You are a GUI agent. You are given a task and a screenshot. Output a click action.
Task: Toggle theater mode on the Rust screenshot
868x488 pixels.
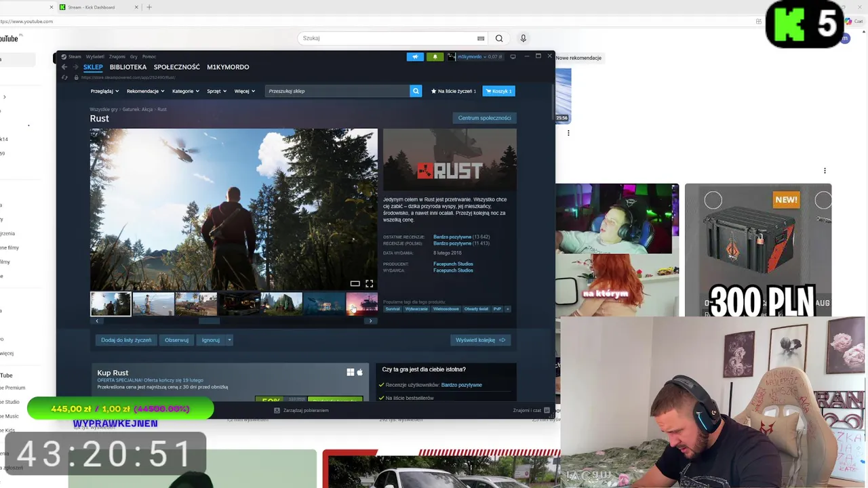[355, 283]
